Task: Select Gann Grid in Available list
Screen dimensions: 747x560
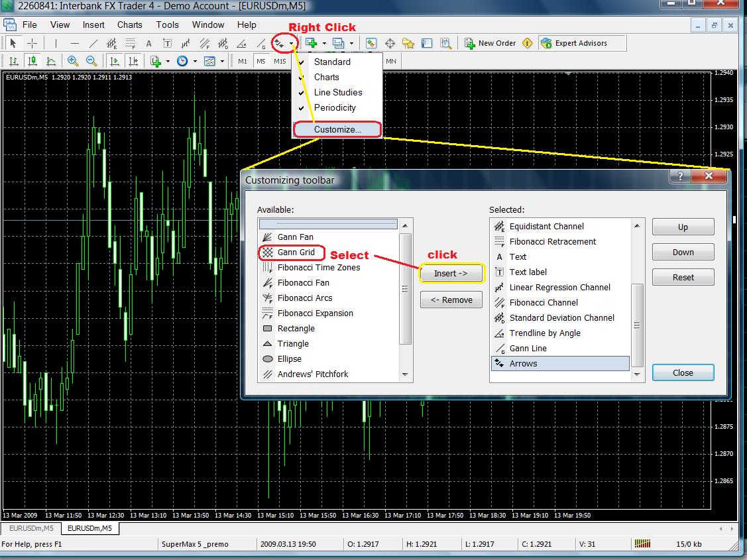Action: (x=296, y=252)
